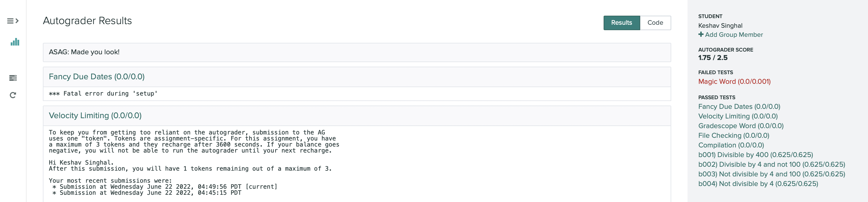Switch to the Results tab
Viewport: 868px width, 202px height.
pos(621,23)
